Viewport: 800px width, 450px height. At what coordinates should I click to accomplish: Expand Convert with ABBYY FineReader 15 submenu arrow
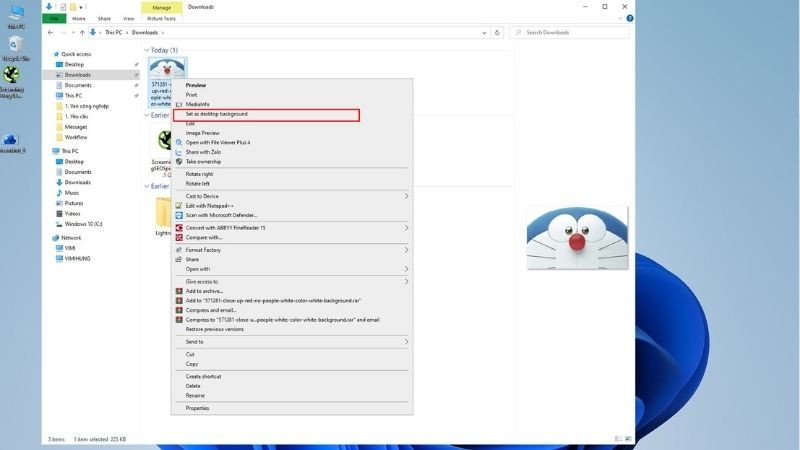[x=406, y=228]
